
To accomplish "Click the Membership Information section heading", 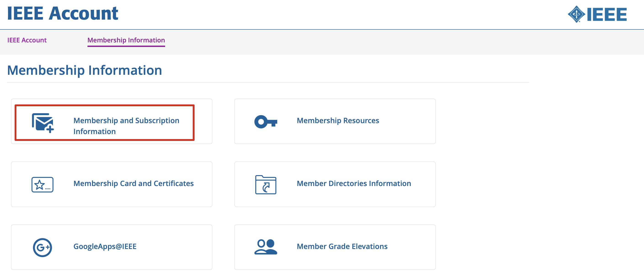I will pos(84,70).
